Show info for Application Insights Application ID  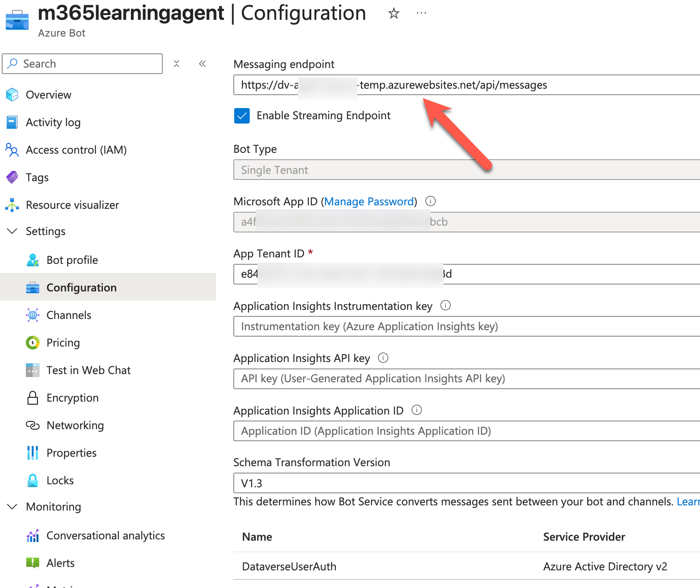[x=417, y=410]
